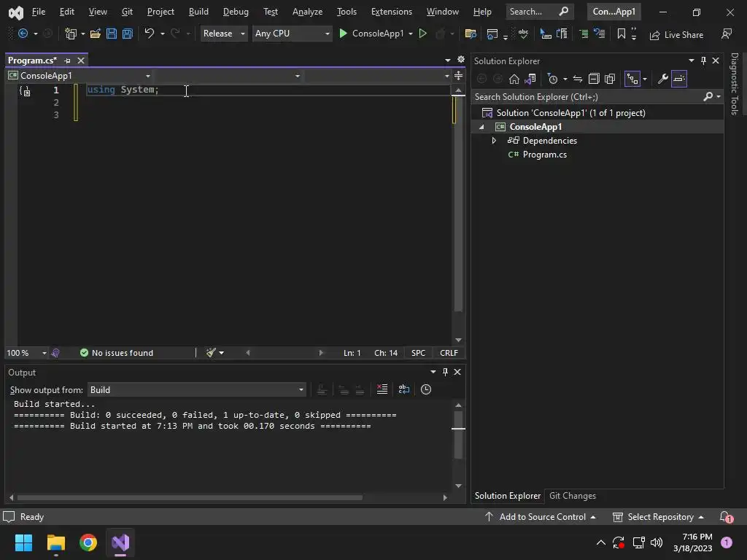The image size is (747, 560).
Task: Click the clock timestamp icon in Output toolbar
Action: pyautogui.click(x=426, y=389)
